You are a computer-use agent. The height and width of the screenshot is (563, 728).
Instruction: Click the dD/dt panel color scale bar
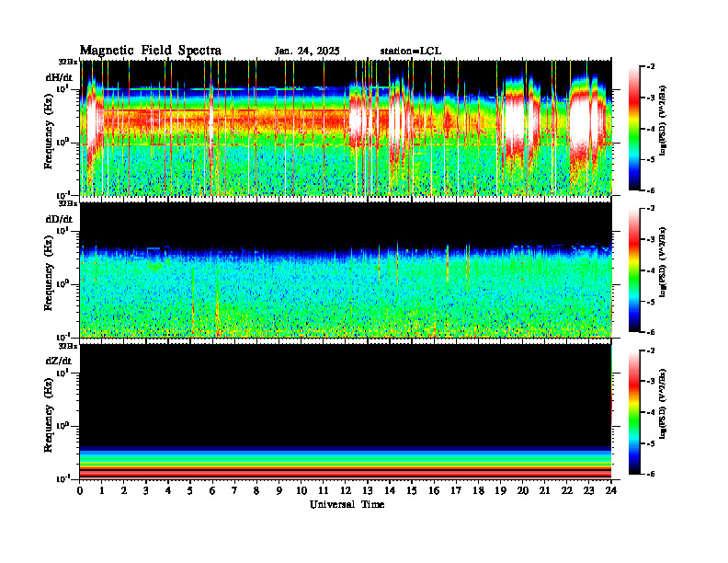634,270
